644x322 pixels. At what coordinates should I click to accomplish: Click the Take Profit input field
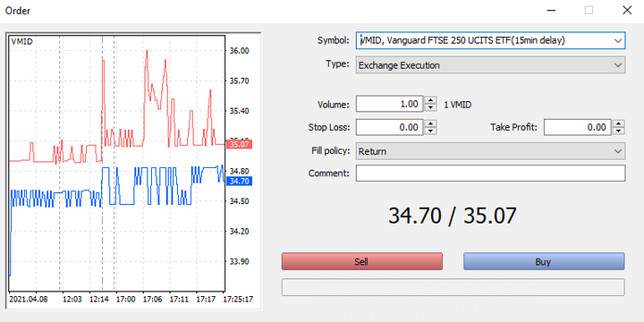[578, 127]
